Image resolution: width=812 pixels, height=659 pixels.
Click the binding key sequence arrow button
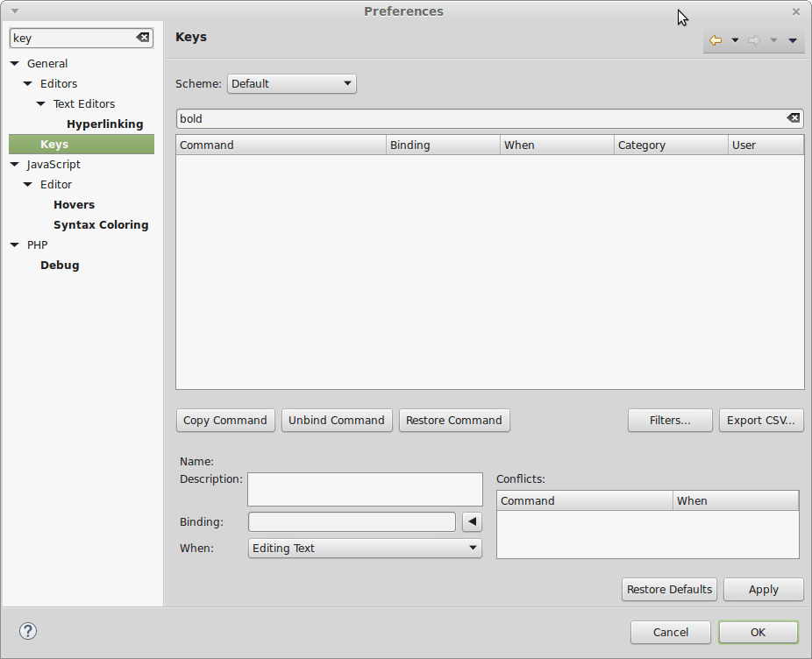point(472,522)
